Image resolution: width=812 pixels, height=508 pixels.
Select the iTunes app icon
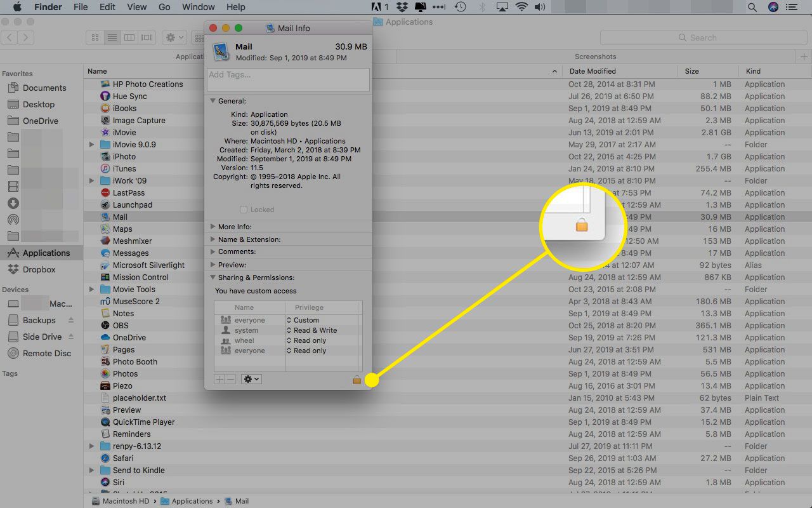(x=105, y=169)
